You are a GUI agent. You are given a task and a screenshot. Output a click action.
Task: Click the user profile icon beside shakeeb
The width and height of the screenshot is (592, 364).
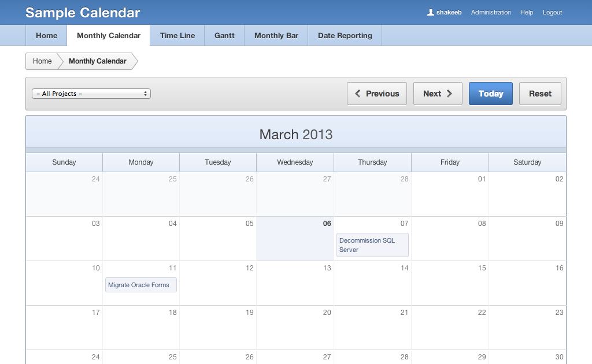tap(431, 12)
